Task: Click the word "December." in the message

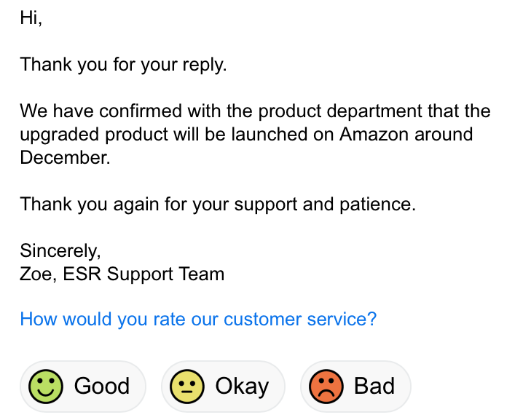Action: (x=66, y=158)
